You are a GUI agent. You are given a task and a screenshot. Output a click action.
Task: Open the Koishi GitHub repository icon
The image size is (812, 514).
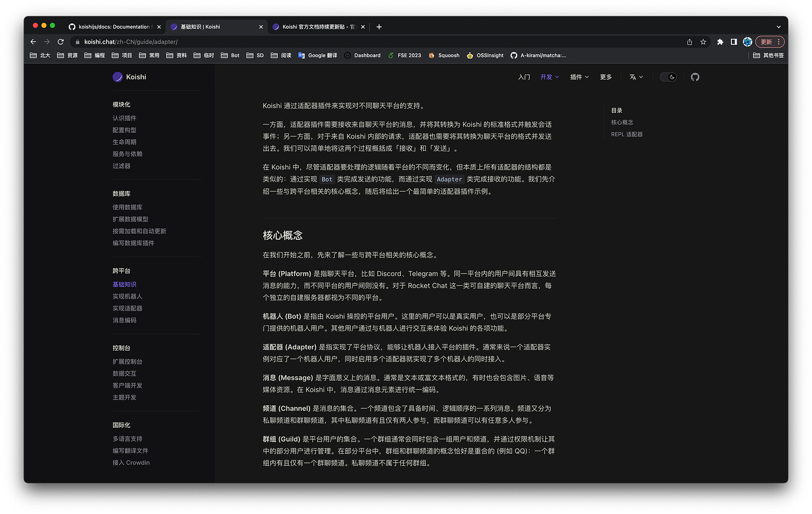[695, 76]
